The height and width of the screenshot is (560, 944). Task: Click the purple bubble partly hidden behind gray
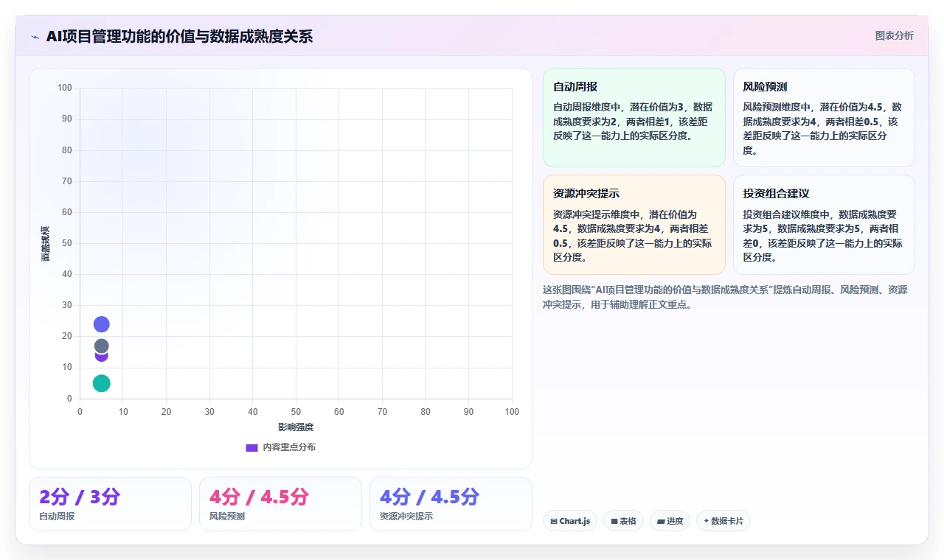102,357
